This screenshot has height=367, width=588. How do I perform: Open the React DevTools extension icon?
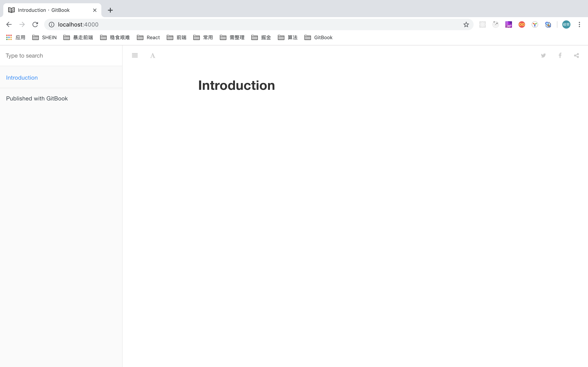click(x=482, y=24)
